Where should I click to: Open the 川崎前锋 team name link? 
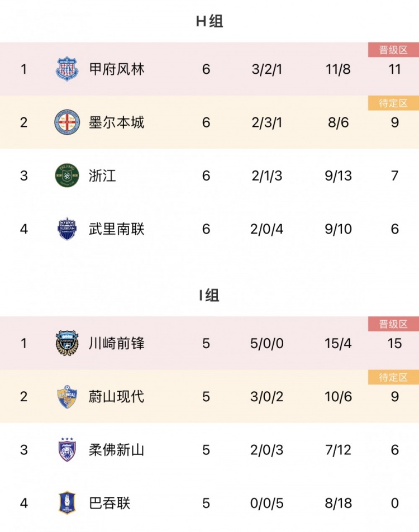pyautogui.click(x=117, y=343)
